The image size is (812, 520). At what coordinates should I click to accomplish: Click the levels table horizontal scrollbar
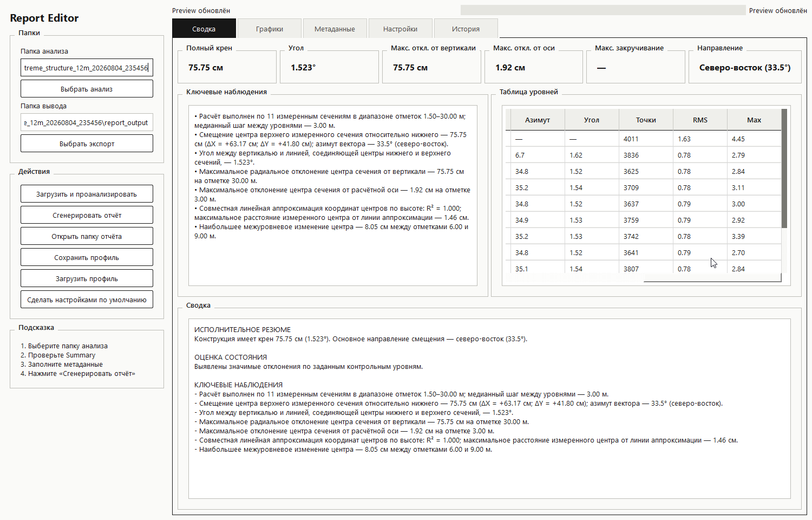click(x=712, y=278)
